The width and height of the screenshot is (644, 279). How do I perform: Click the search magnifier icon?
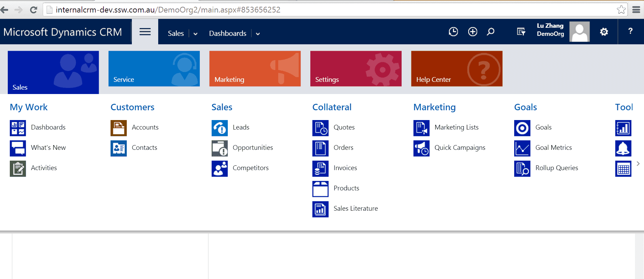(491, 32)
